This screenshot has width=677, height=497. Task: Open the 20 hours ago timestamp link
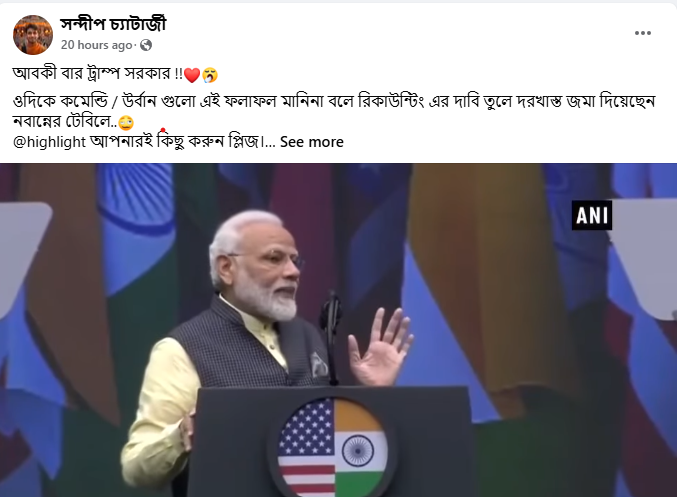(x=96, y=45)
